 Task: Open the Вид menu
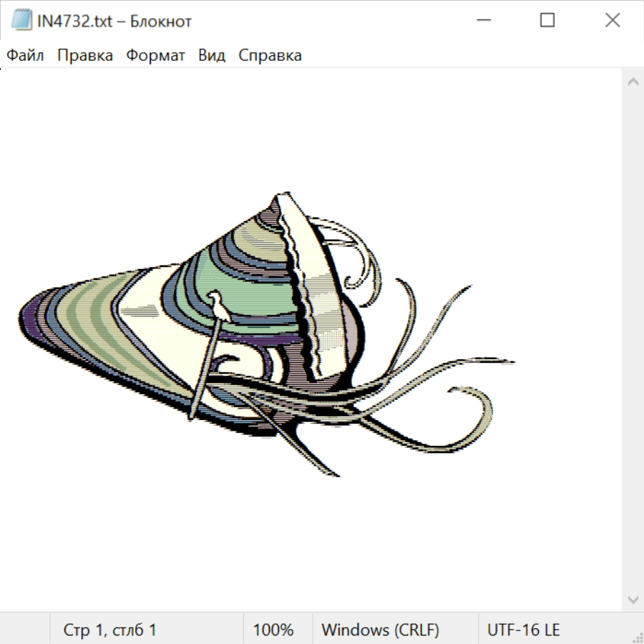click(x=212, y=56)
